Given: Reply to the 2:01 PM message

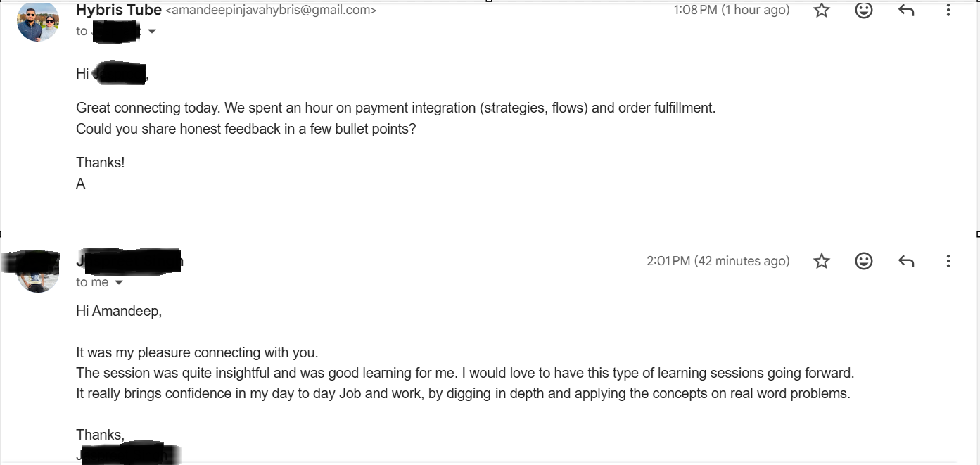Looking at the screenshot, I should point(905,260).
